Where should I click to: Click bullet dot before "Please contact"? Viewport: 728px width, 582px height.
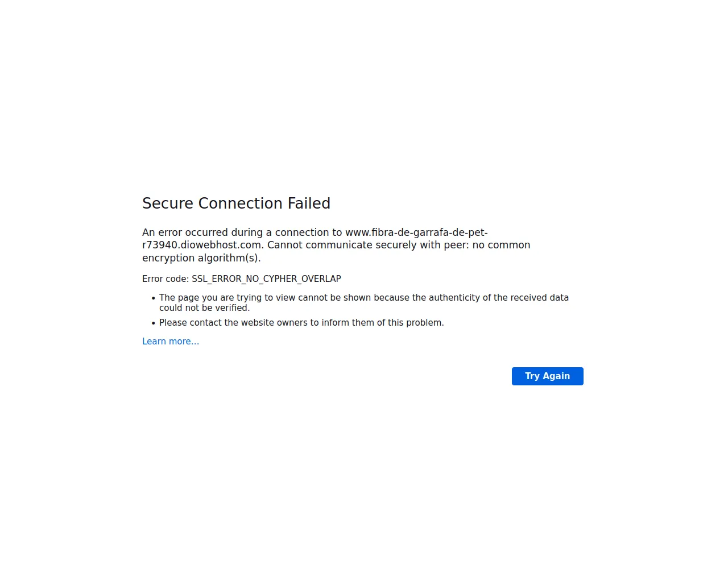coord(154,323)
